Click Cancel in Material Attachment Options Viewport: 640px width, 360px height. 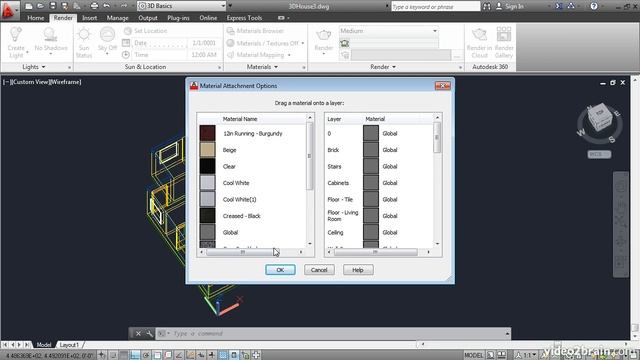319,270
